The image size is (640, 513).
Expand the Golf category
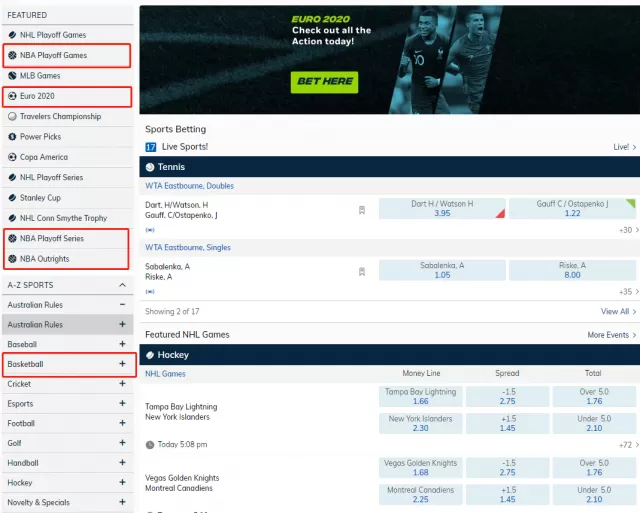[122, 443]
